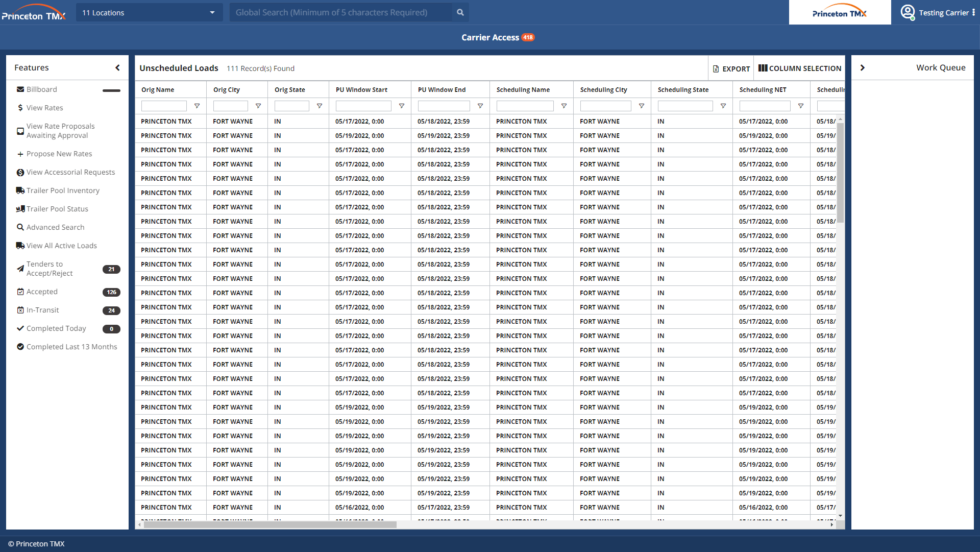
Task: Apply the filter funnel on PU Window Start column
Action: pos(402,106)
